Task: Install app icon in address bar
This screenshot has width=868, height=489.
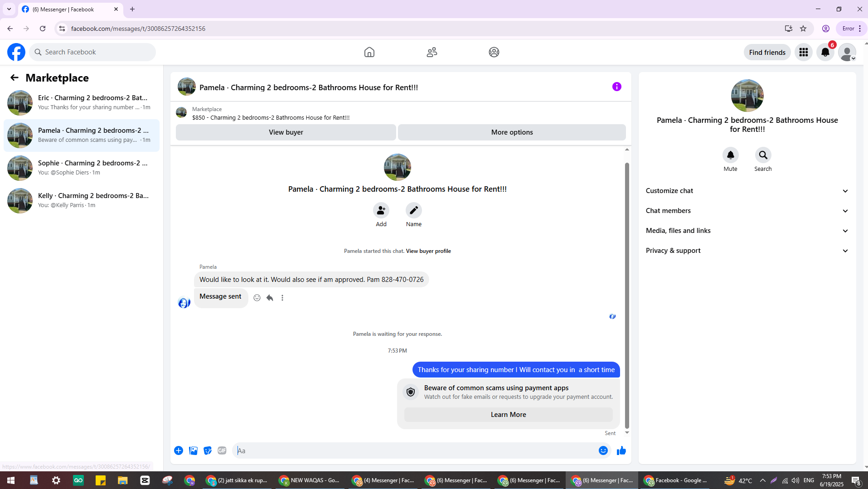Action: tap(789, 29)
